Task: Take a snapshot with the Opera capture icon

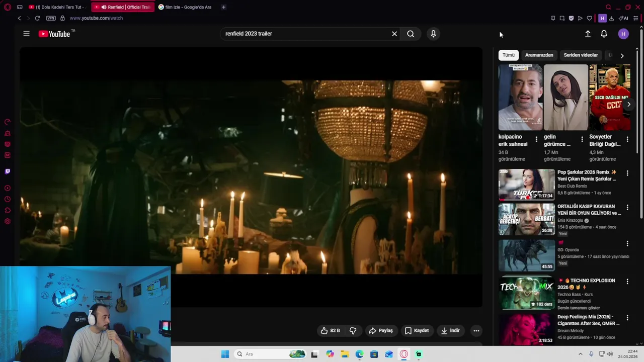Action: pos(562,18)
